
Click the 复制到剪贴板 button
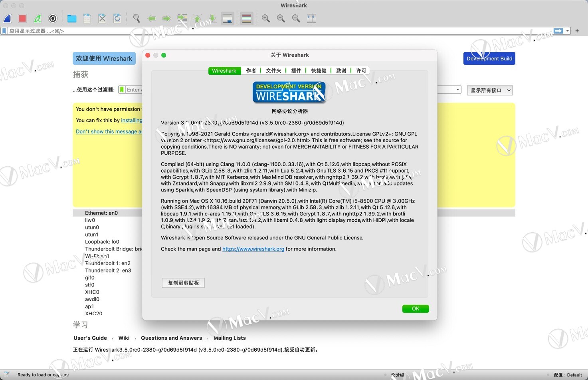click(183, 283)
